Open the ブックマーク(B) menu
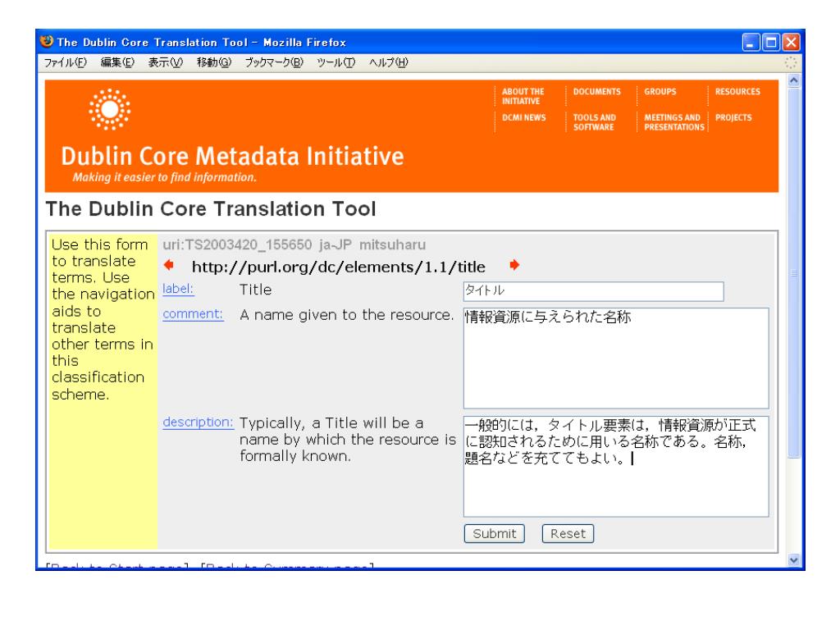The width and height of the screenshot is (840, 630). coord(274,62)
